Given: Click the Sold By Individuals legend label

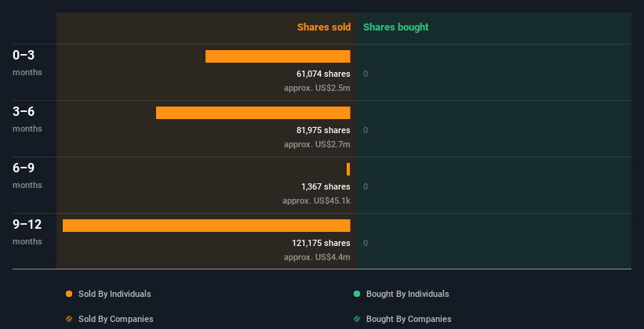Looking at the screenshot, I should click(x=115, y=294).
